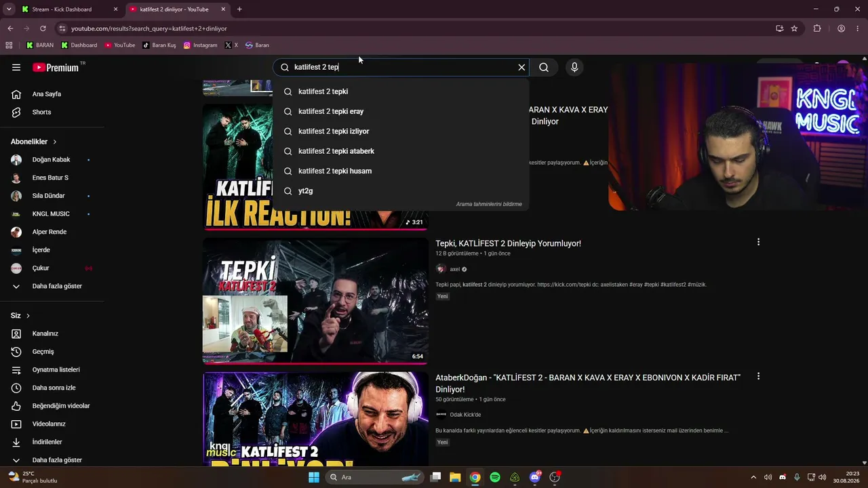868x488 pixels.
Task: Click the magnifier search button
Action: click(x=544, y=67)
